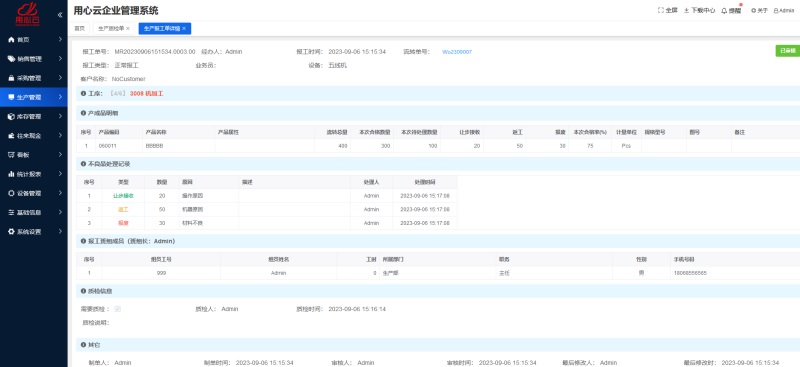Open work order link Wo2309007
The height and width of the screenshot is (367, 800).
pyautogui.click(x=457, y=52)
